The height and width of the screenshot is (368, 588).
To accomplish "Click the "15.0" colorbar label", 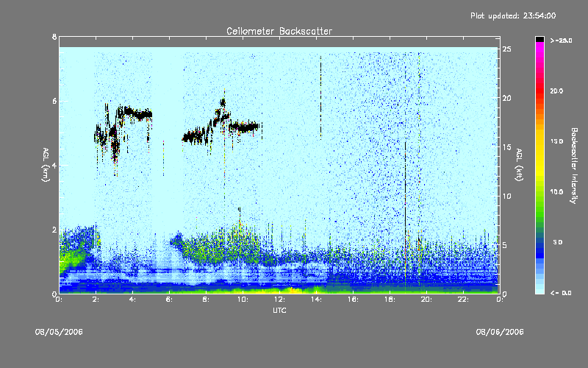I will click(x=556, y=141).
